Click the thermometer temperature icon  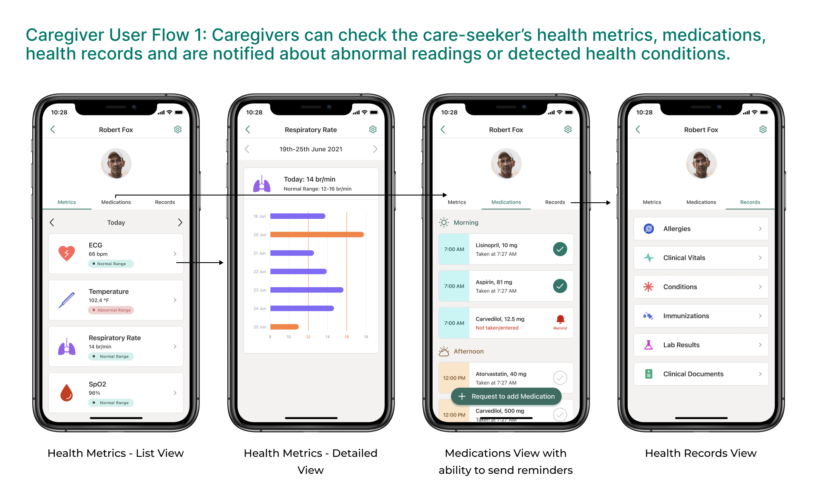click(x=67, y=298)
